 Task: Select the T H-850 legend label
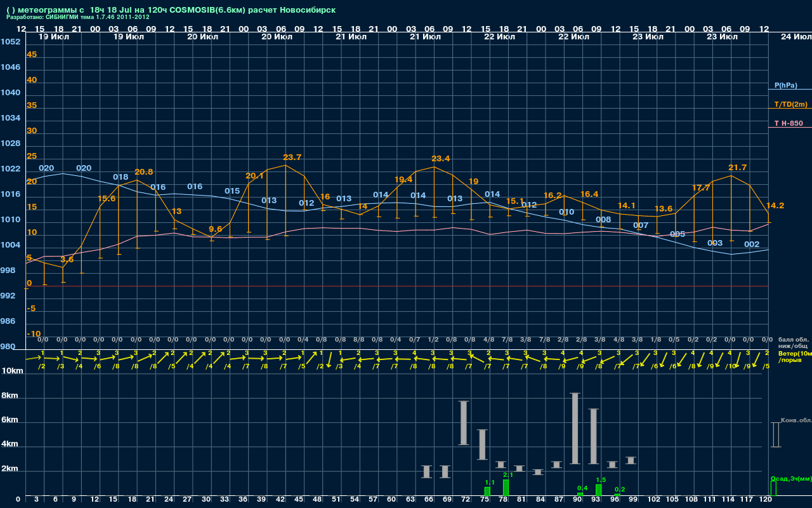click(789, 123)
